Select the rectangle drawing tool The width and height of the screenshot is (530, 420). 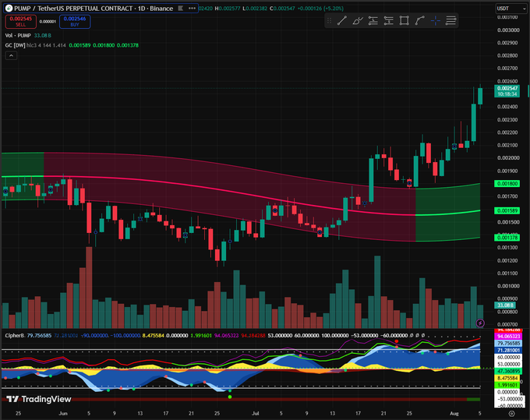tap(404, 20)
